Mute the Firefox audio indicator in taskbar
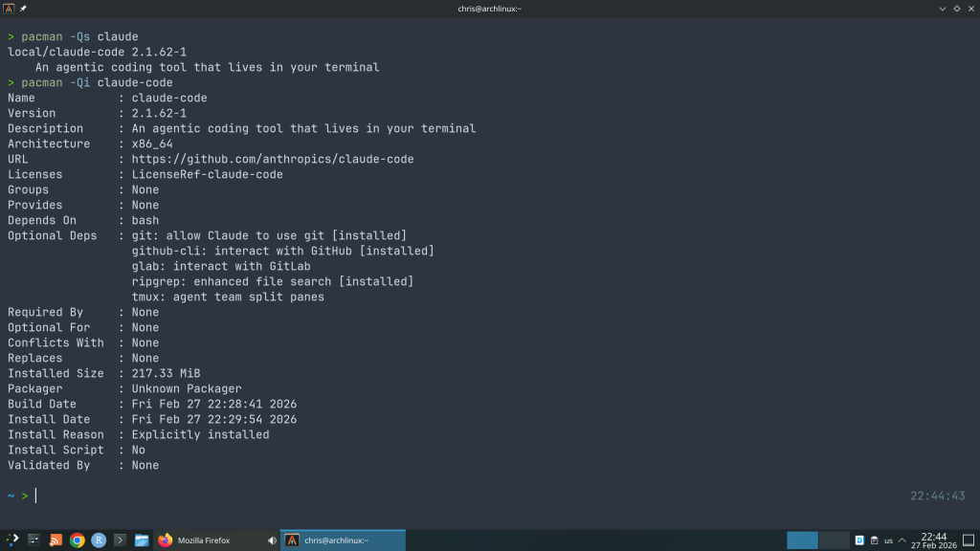The width and height of the screenshot is (980, 551). click(272, 540)
